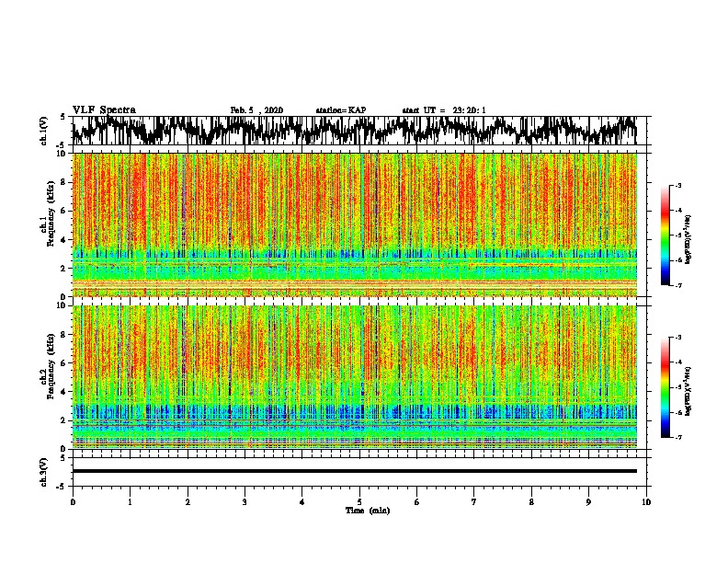The height and width of the screenshot is (563, 728).
Task: Click the "Time (min)" axis title
Action: [x=368, y=511]
